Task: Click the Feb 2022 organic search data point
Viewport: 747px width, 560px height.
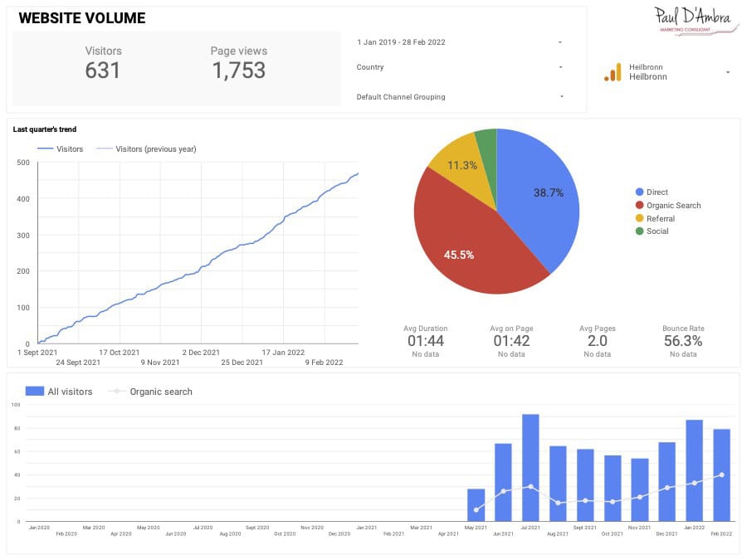Action: pyautogui.click(x=722, y=475)
